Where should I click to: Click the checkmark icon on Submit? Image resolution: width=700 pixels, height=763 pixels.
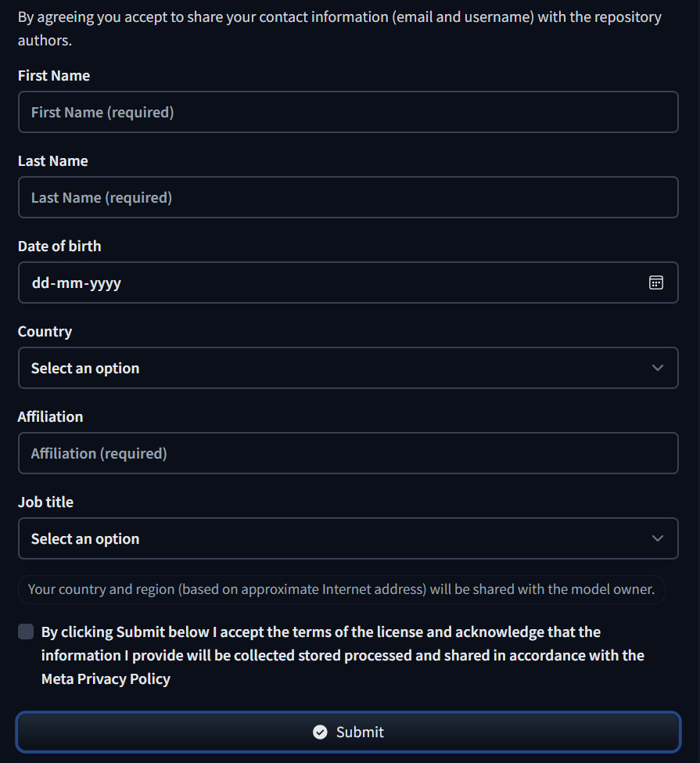click(x=320, y=732)
